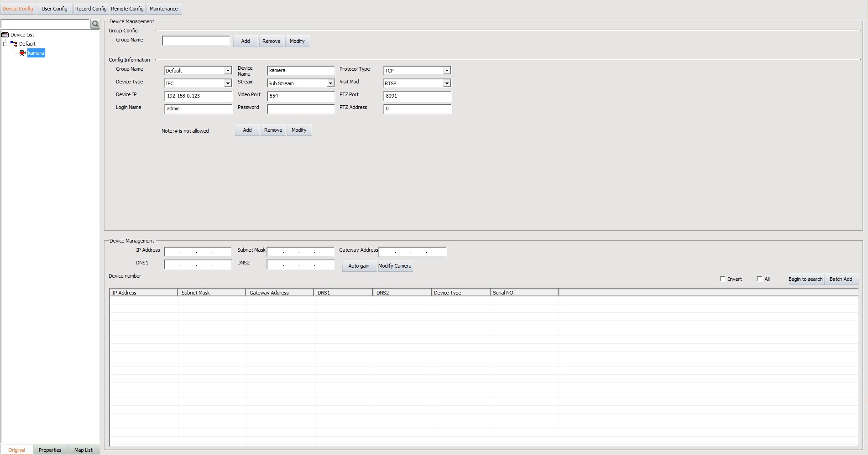Switch to the Device Config tab
This screenshot has height=455, width=868.
point(18,9)
